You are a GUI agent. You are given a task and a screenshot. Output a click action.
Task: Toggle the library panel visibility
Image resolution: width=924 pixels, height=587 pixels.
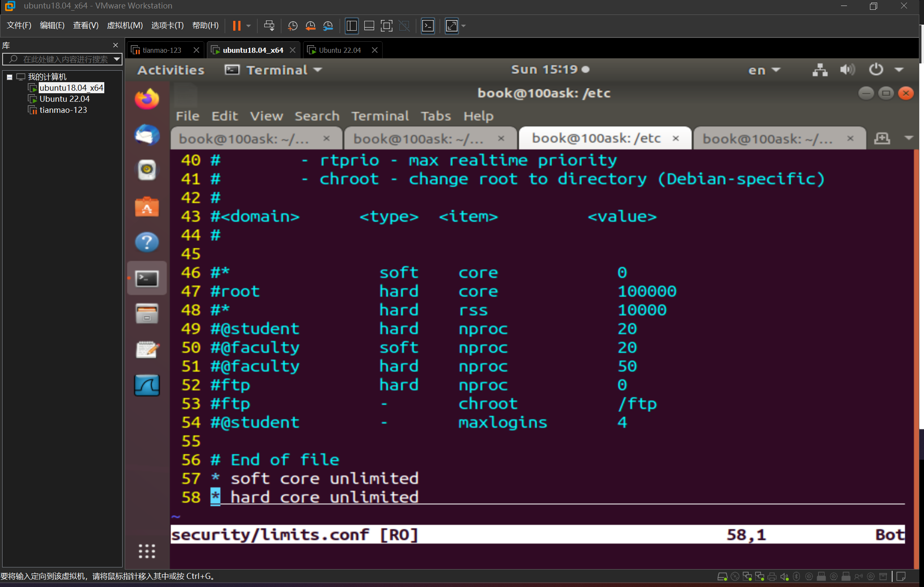point(352,26)
